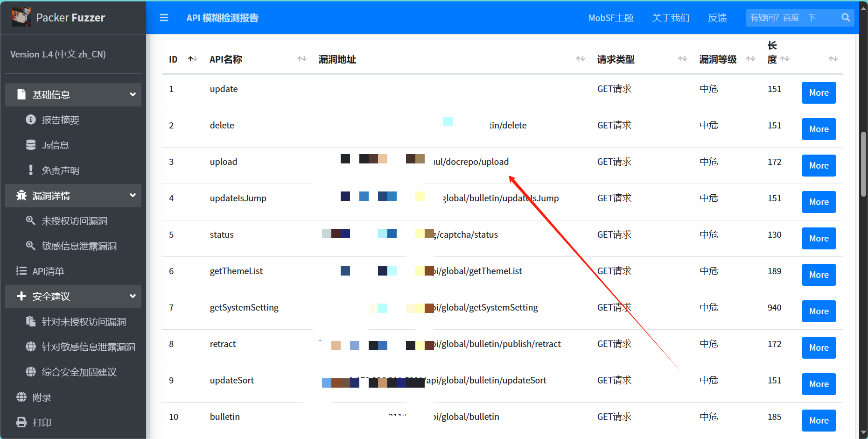Open the 免责声明 sidebar item
The image size is (868, 439).
pos(73,170)
